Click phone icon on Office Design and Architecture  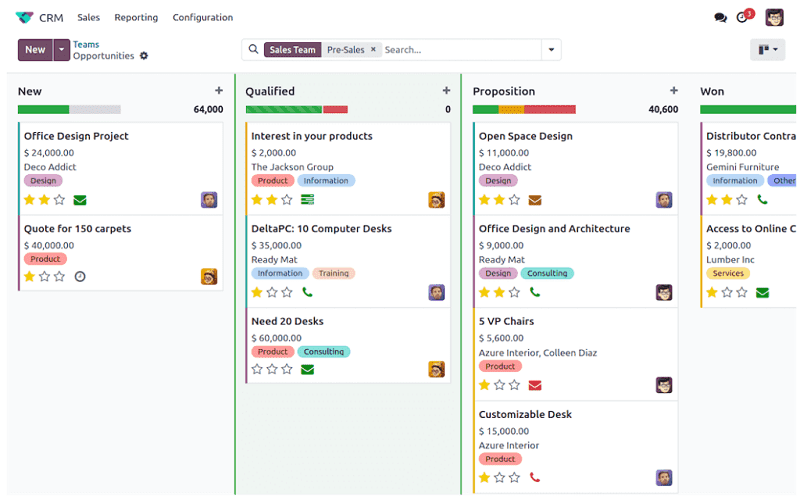535,292
